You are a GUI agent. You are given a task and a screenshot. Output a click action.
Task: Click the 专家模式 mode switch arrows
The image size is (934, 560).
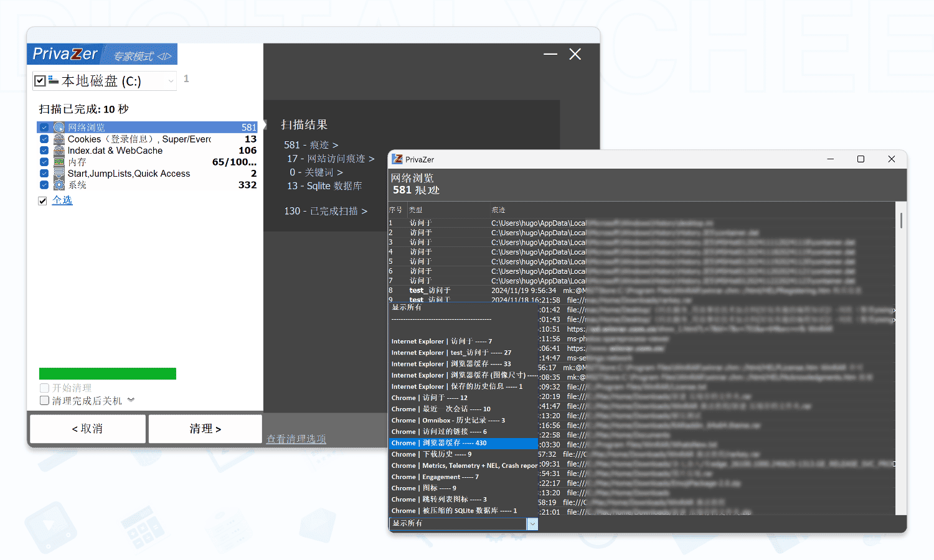[x=164, y=57]
